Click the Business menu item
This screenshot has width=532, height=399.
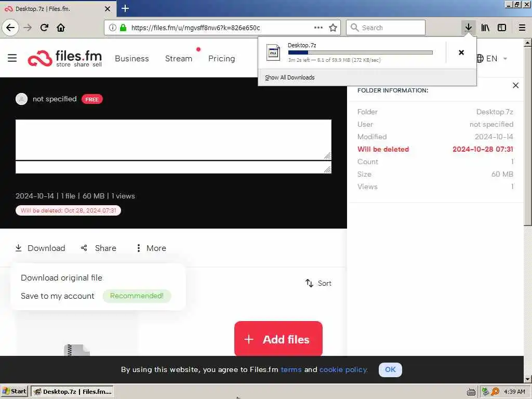pyautogui.click(x=132, y=58)
